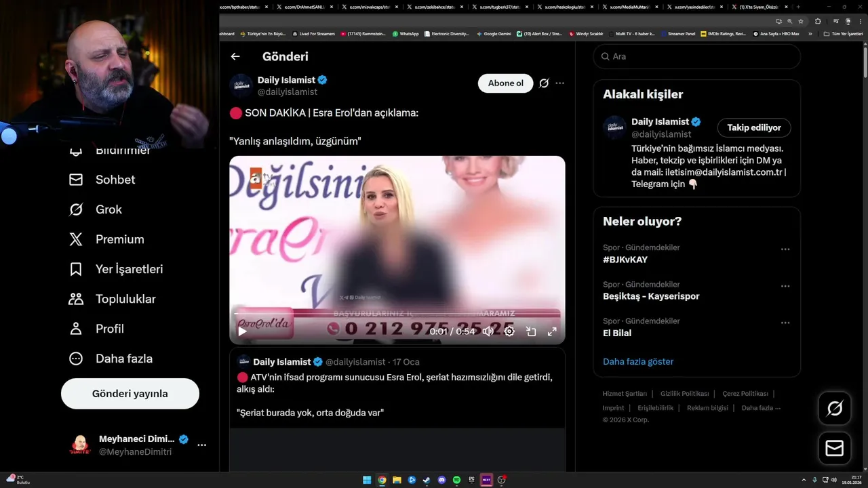The height and width of the screenshot is (488, 868).
Task: Open Topluluklar in the sidebar
Action: tap(113, 299)
